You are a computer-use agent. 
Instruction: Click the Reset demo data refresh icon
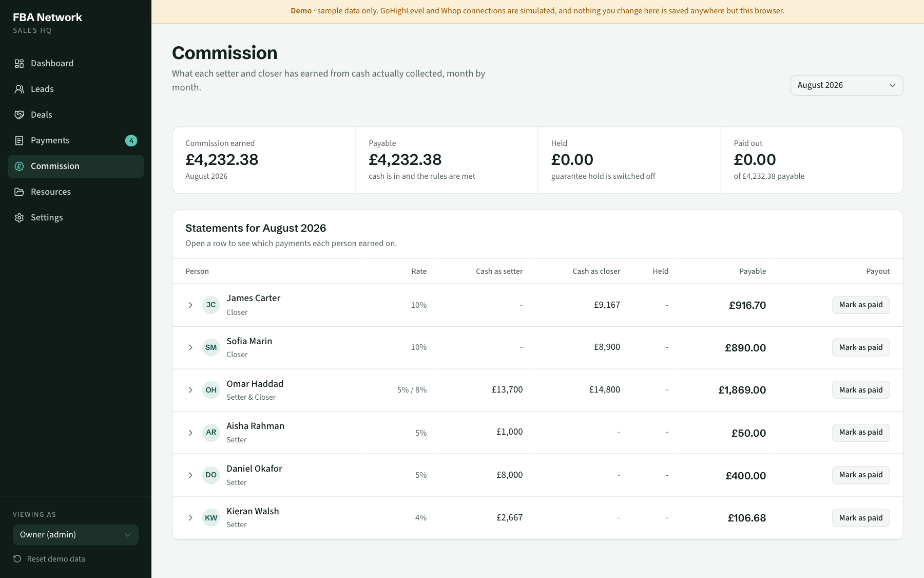point(17,558)
